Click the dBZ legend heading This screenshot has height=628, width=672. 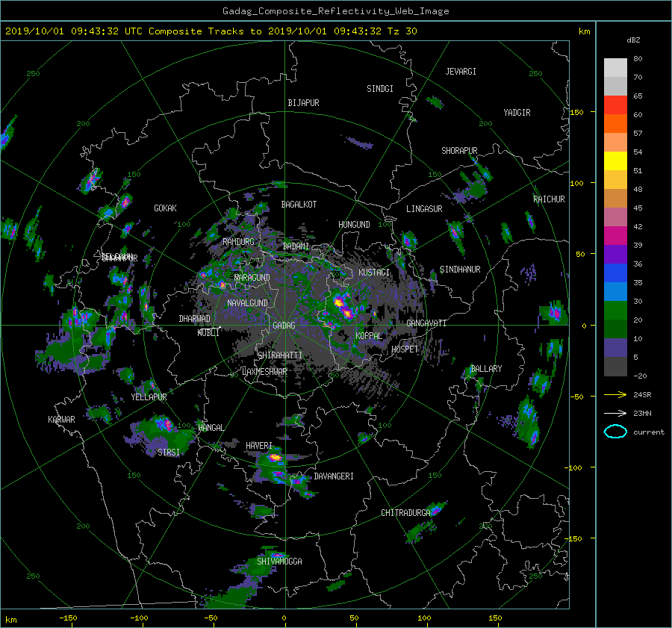(633, 40)
